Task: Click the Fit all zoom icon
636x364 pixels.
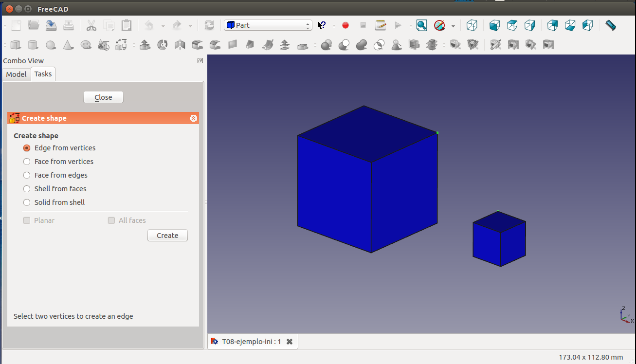Action: pos(421,25)
